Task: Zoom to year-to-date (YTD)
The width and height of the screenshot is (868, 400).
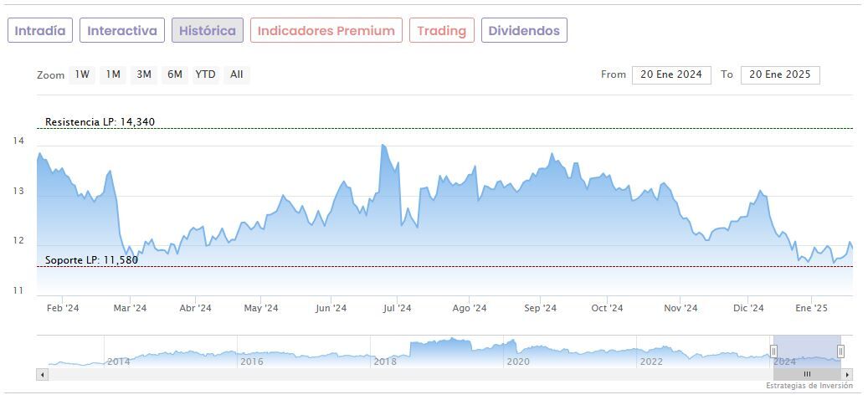Action: coord(205,74)
